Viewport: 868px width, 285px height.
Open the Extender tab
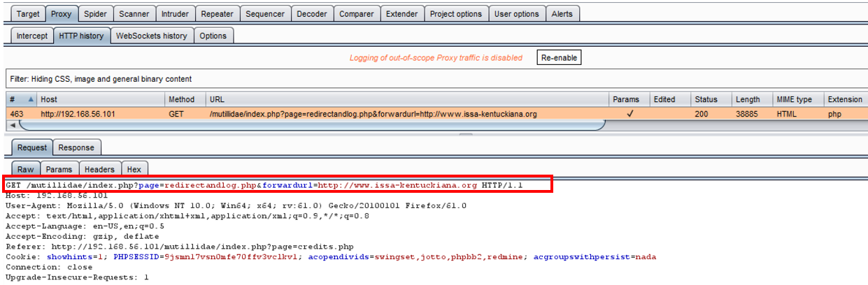402,13
